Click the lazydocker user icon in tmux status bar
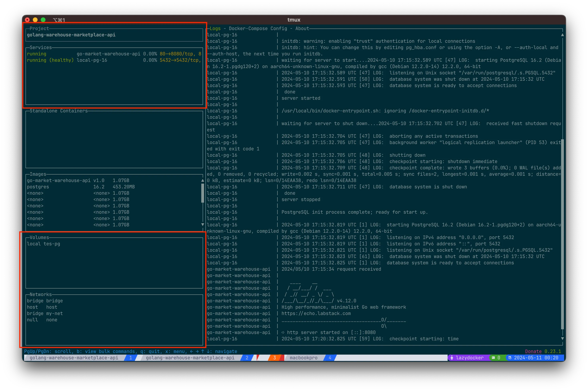This screenshot has width=588, height=391. pyautogui.click(x=452, y=358)
